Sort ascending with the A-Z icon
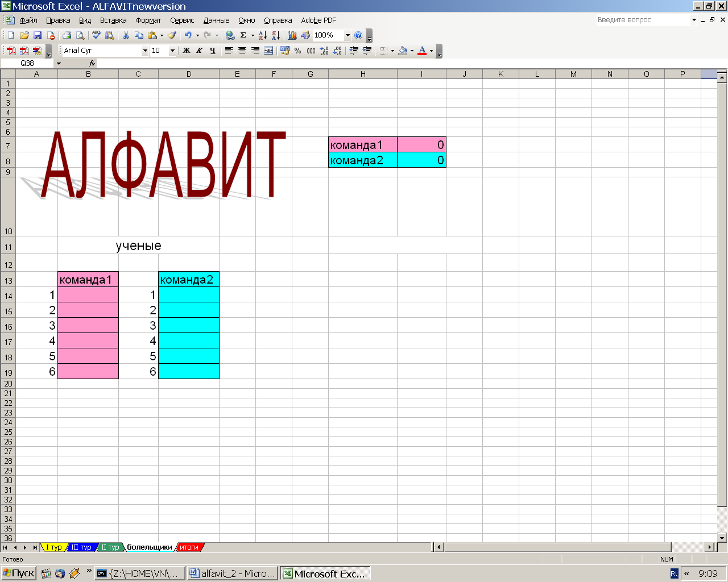The height and width of the screenshot is (582, 728). pos(262,35)
